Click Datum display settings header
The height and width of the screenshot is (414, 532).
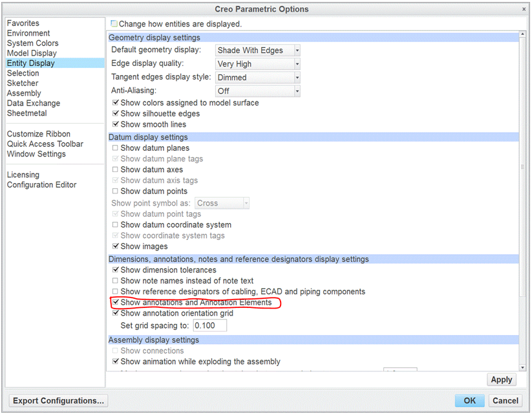314,137
